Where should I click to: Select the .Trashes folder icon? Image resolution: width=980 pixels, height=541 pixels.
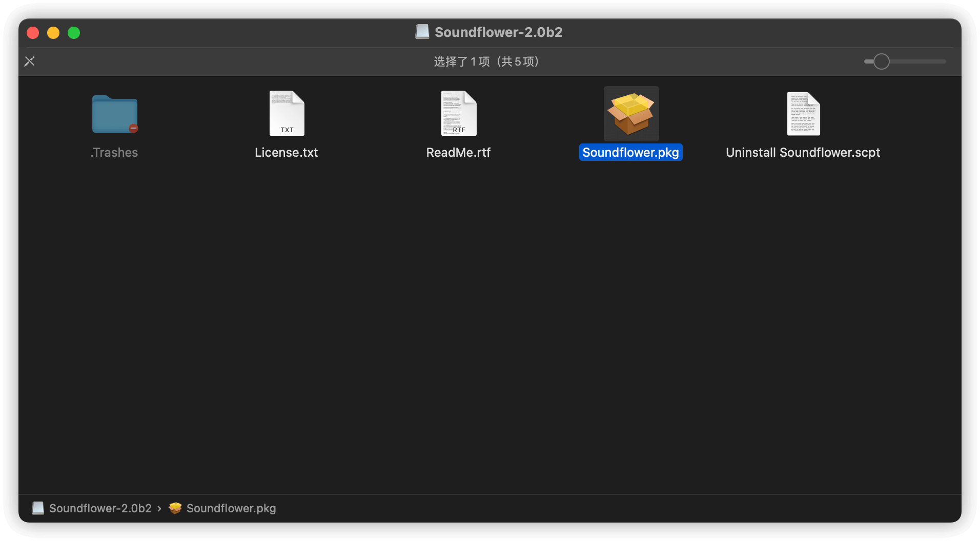115,114
